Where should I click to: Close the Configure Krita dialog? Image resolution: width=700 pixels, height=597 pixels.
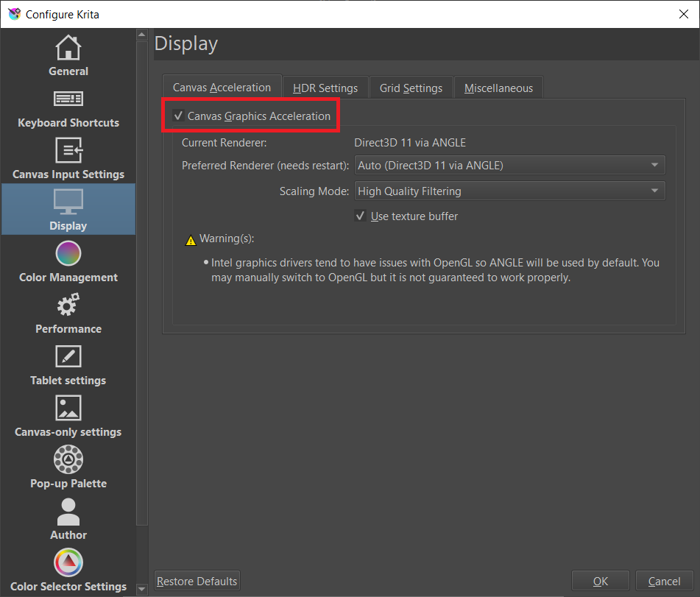point(684,14)
